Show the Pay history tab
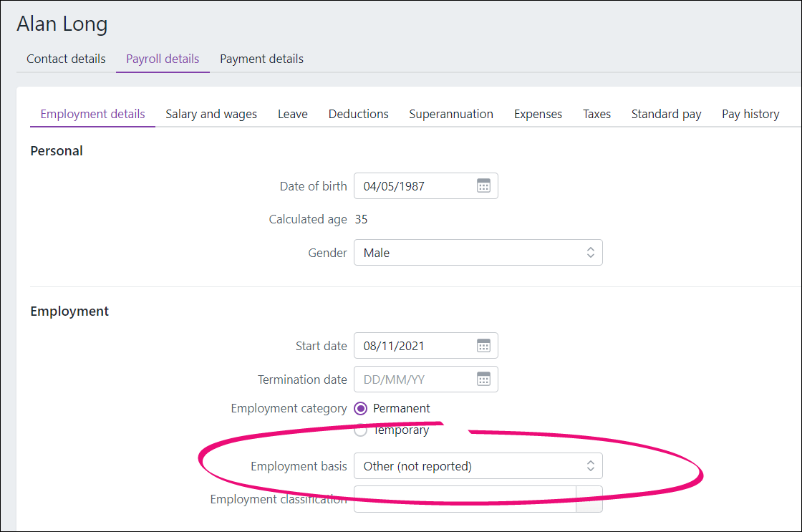 click(750, 114)
